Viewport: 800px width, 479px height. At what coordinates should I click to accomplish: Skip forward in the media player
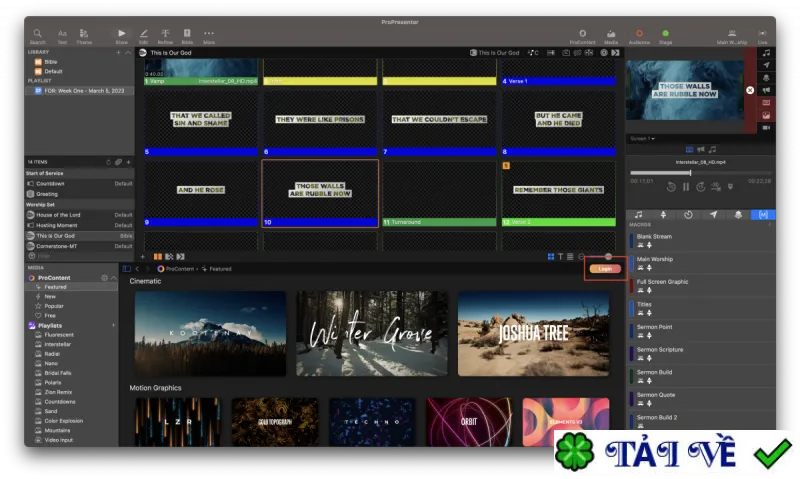[x=701, y=187]
